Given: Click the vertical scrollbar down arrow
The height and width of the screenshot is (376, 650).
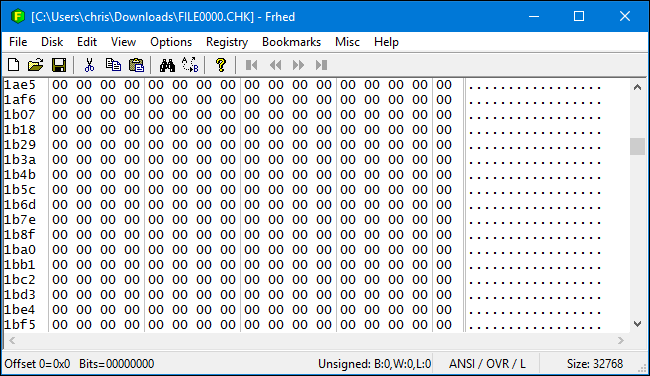Looking at the screenshot, I should tap(637, 324).
